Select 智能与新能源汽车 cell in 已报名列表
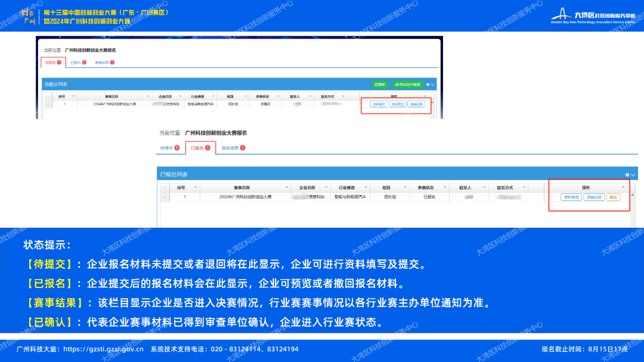The height and width of the screenshot is (362, 644). point(351,197)
